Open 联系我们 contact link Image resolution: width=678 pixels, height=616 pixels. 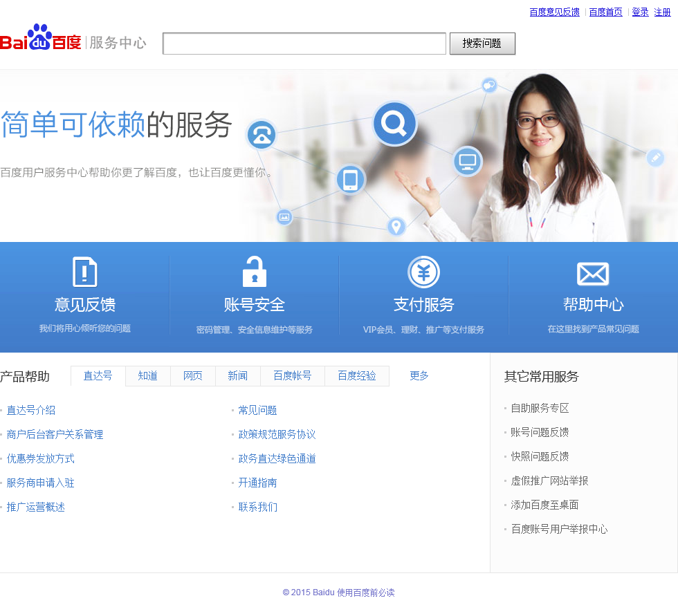(257, 507)
